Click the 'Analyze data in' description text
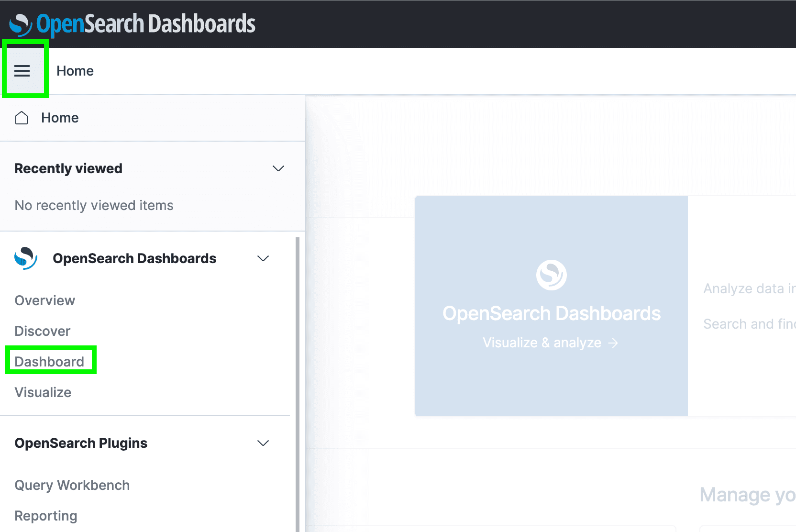This screenshot has height=532, width=796. pyautogui.click(x=750, y=288)
